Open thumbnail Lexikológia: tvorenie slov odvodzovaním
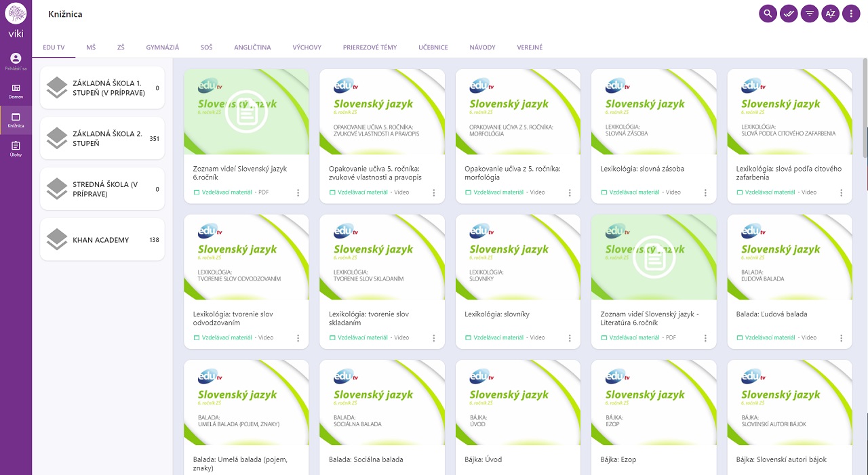This screenshot has height=475, width=868. click(246, 257)
